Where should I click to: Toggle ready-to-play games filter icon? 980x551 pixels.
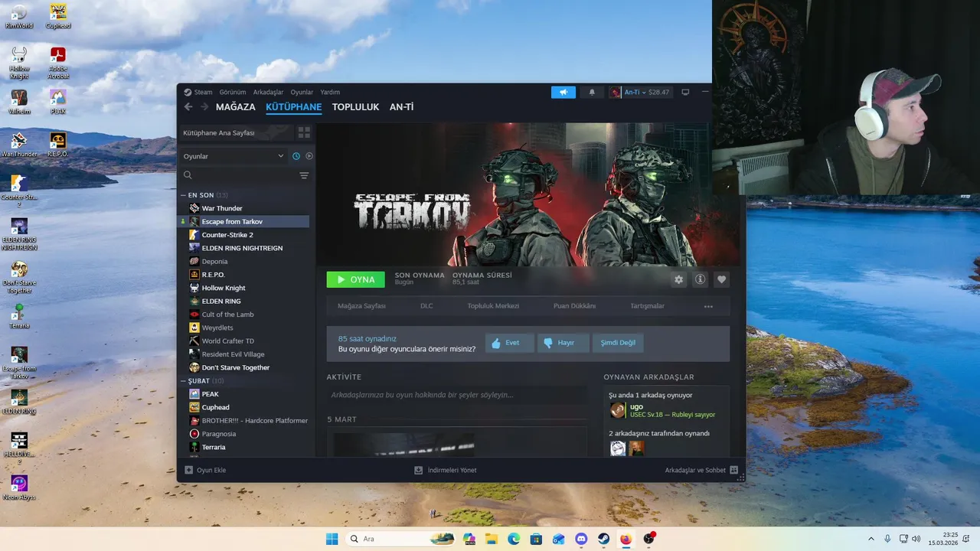[x=309, y=156]
